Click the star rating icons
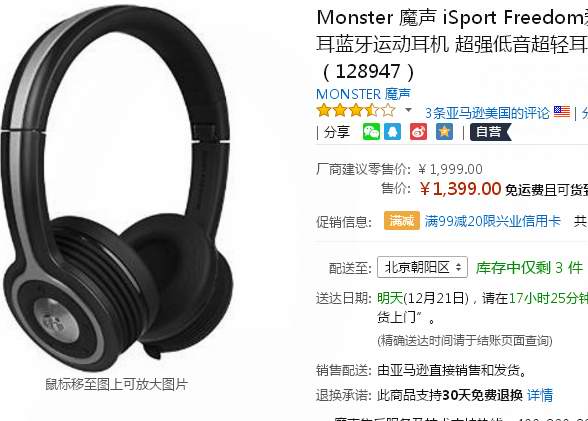The image size is (588, 421). [356, 111]
